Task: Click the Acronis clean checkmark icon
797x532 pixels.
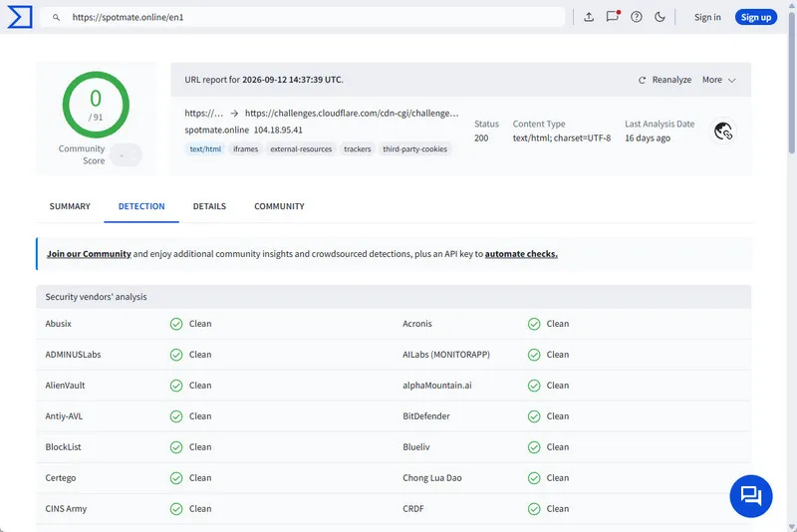Action: pyautogui.click(x=534, y=324)
